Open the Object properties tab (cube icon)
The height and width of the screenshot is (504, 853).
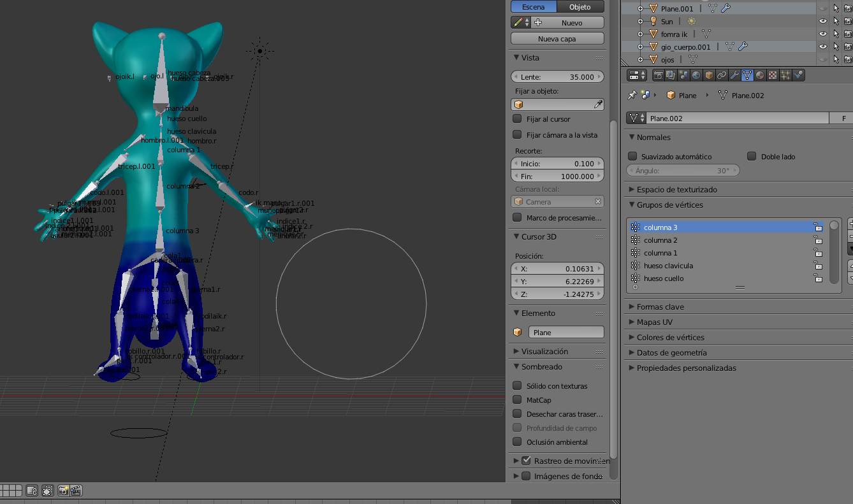coord(709,75)
